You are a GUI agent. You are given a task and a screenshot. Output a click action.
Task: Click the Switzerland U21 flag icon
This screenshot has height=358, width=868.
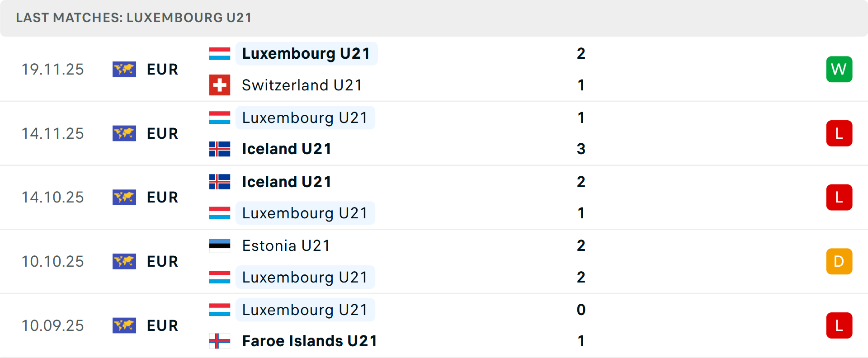pyautogui.click(x=220, y=85)
